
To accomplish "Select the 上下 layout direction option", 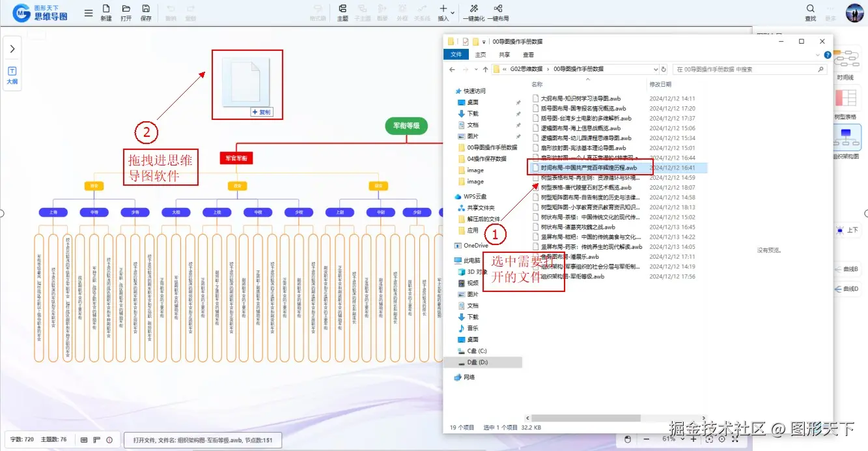I will pos(848,230).
